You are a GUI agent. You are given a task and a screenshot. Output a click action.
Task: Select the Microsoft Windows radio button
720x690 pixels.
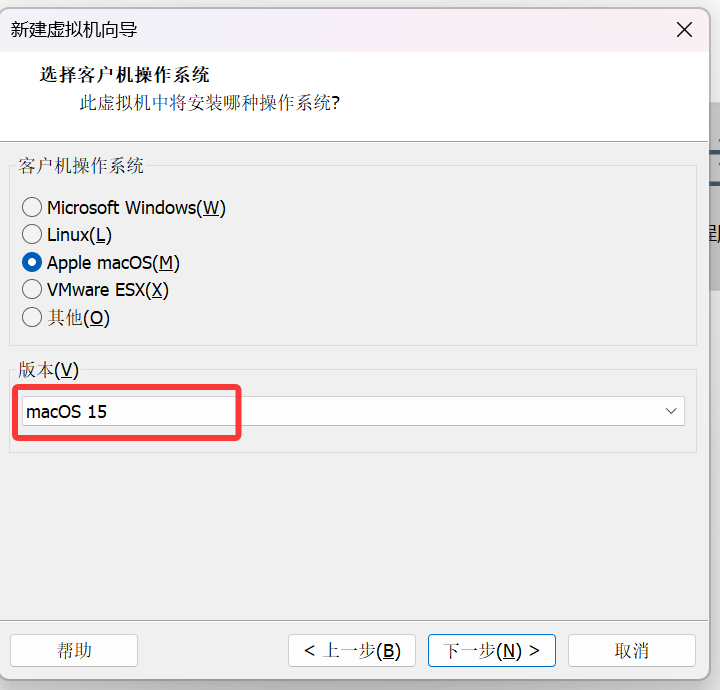[32, 208]
